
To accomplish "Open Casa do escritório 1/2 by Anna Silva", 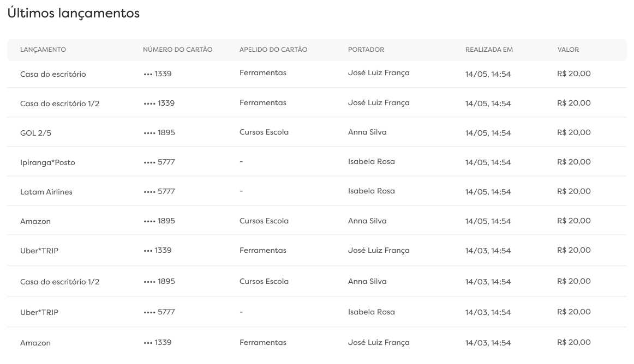I will [x=59, y=282].
